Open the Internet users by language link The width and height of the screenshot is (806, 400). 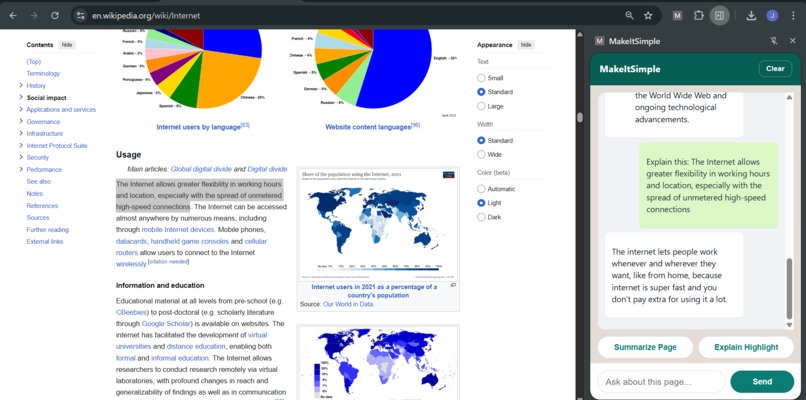198,127
